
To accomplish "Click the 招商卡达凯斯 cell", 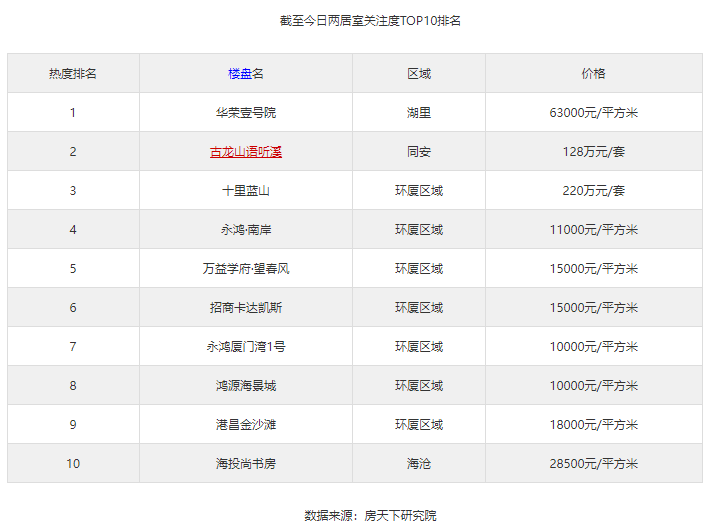I will coord(246,308).
